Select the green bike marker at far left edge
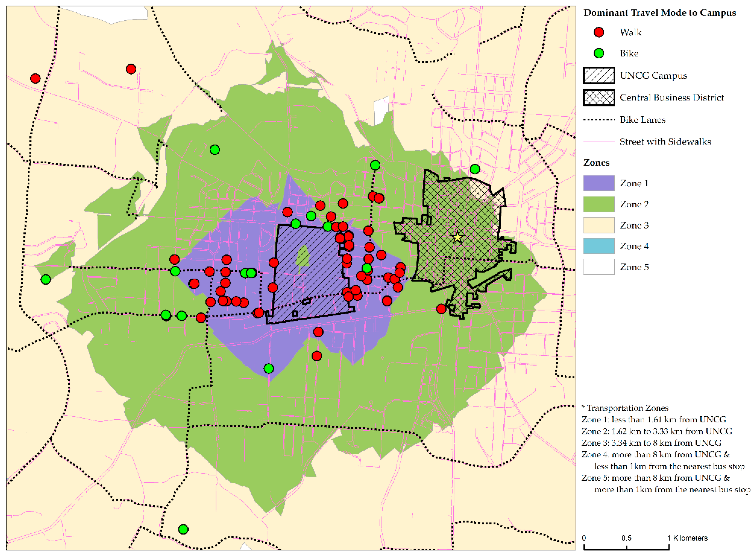Screen dimensions: 756x557 pos(46,279)
